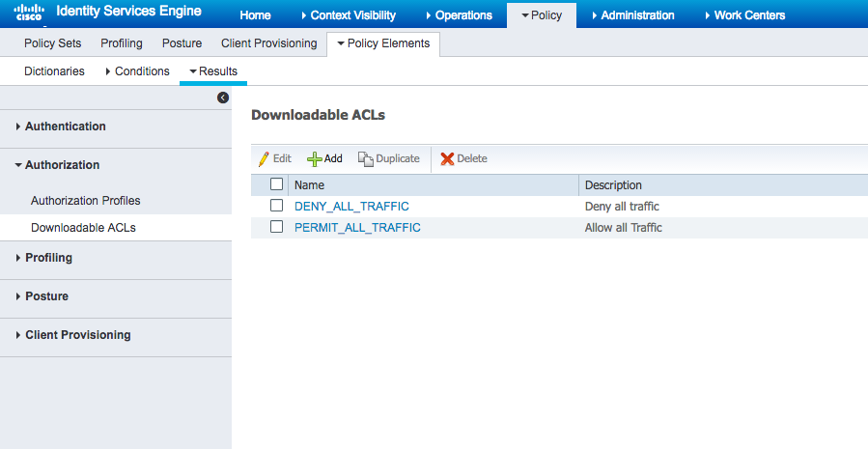Open the top Posture tab
This screenshot has width=868, height=449.
click(182, 43)
